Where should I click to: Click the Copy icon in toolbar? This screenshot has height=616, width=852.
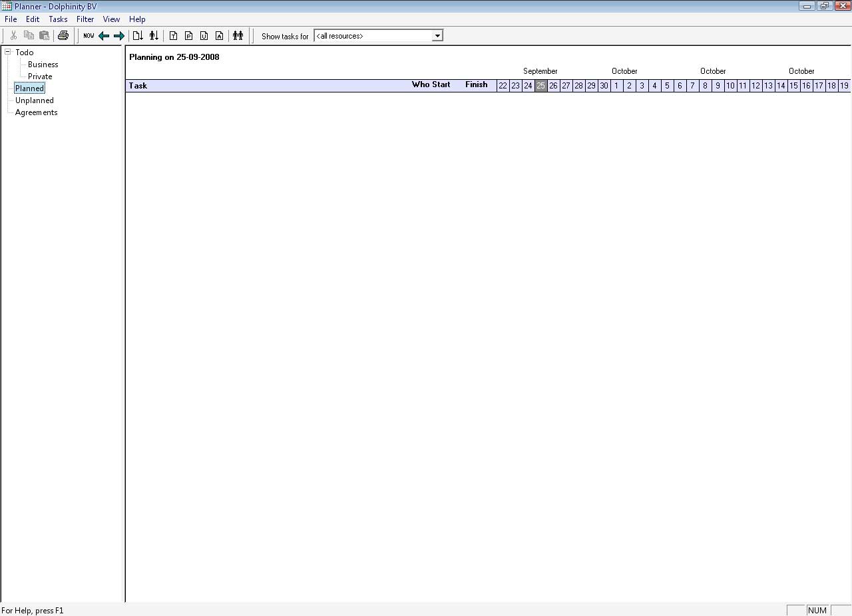point(29,36)
